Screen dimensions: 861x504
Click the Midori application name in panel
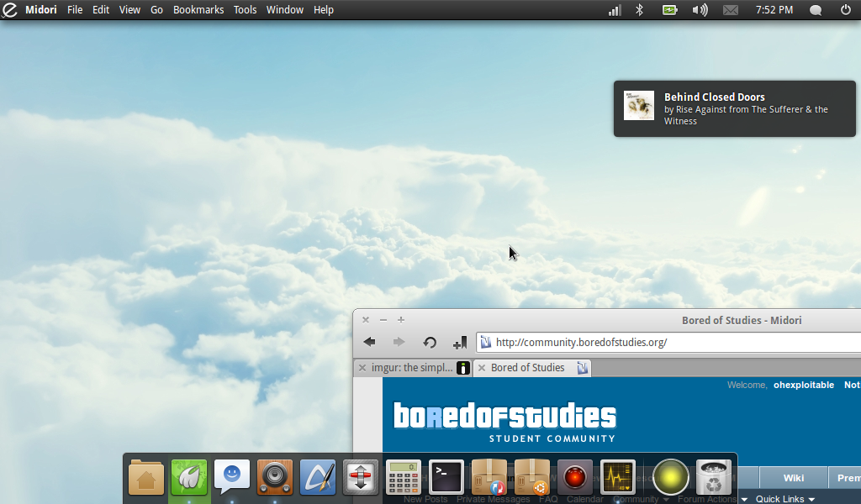(x=40, y=10)
